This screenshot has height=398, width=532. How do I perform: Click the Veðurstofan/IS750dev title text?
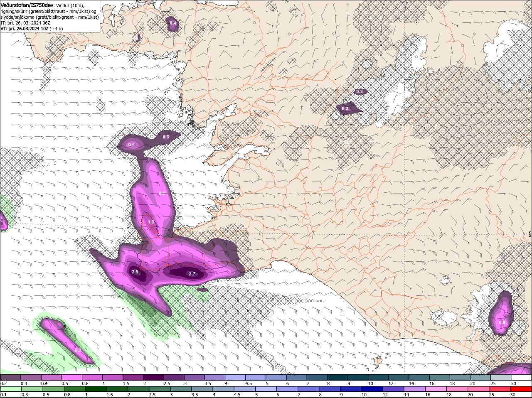point(27,5)
